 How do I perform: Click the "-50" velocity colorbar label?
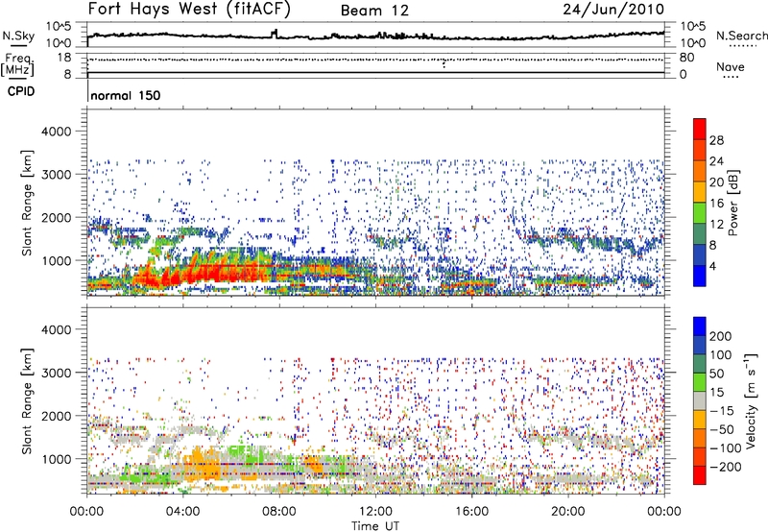tap(722, 429)
